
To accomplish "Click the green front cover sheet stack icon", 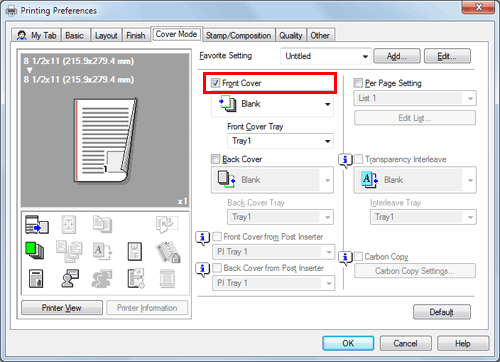I will [x=34, y=251].
